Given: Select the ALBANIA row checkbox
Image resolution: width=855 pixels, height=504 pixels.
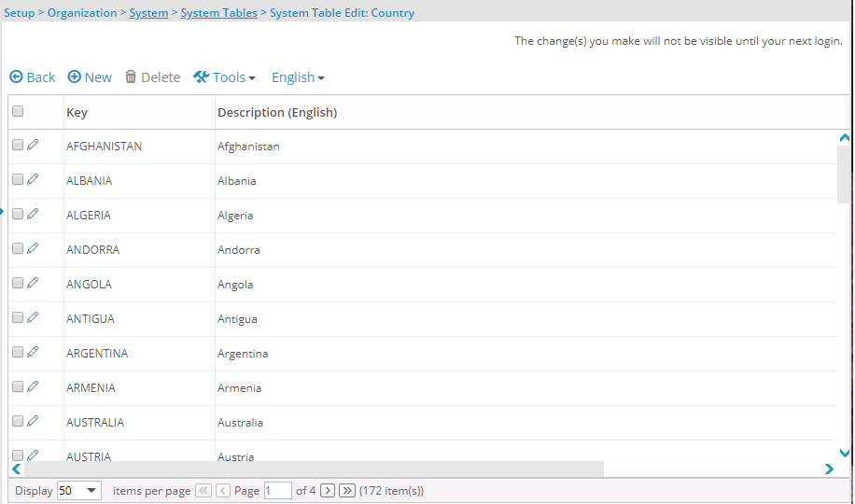Looking at the screenshot, I should 18,179.
